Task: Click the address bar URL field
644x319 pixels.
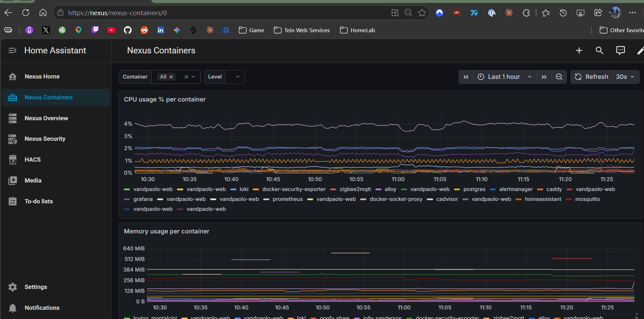Action: (x=226, y=13)
